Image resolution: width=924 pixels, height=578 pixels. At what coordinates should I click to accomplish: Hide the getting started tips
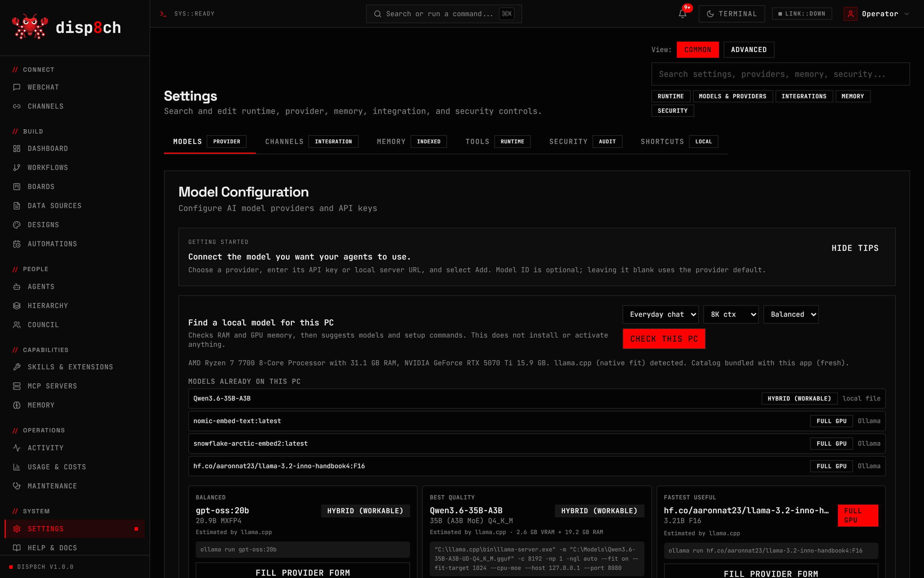tap(855, 248)
